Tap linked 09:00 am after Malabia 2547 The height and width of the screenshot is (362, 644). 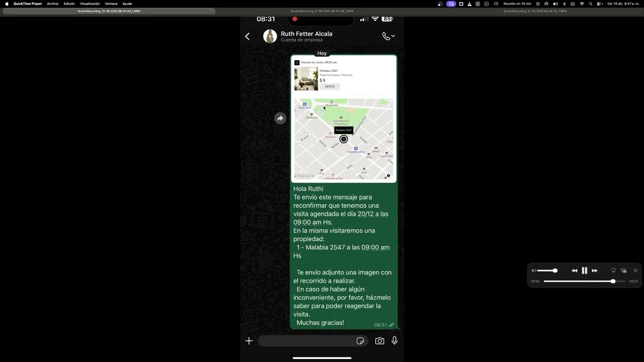[x=375, y=247]
